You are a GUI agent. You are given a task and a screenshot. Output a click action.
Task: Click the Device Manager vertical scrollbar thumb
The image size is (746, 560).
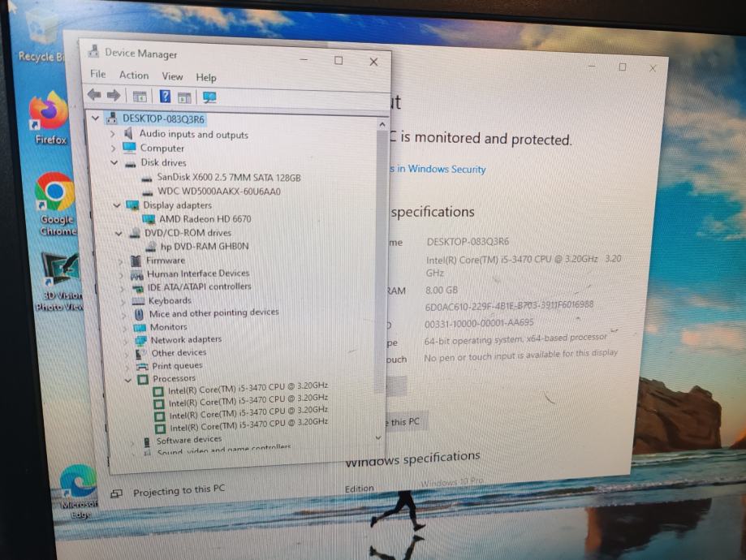pyautogui.click(x=381, y=261)
